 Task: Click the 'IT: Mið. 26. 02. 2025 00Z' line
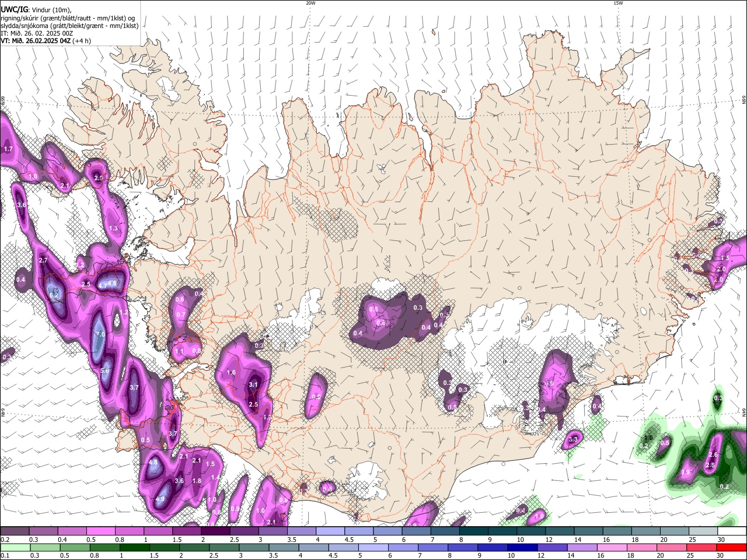[x=37, y=33]
